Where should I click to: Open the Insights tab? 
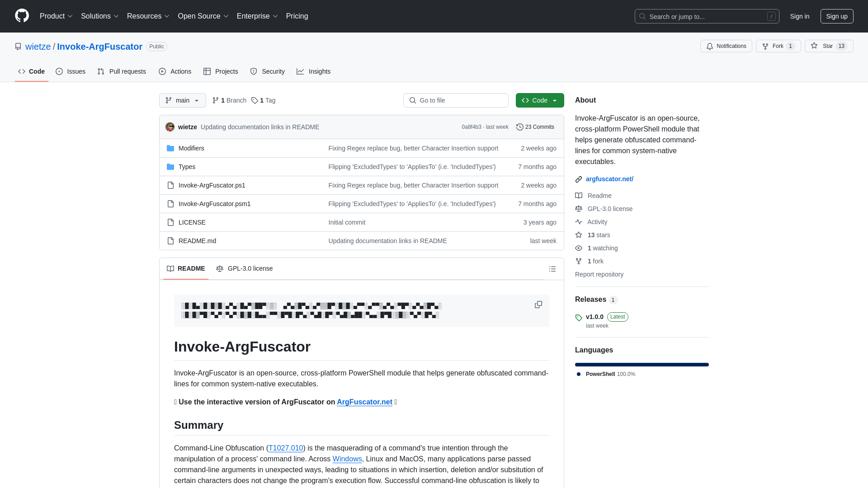tap(314, 71)
